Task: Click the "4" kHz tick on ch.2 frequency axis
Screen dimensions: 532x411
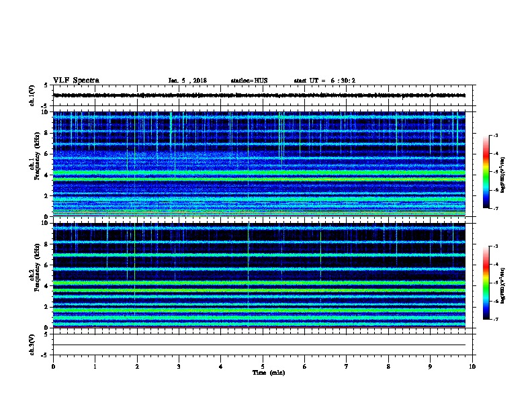Action: point(47,286)
